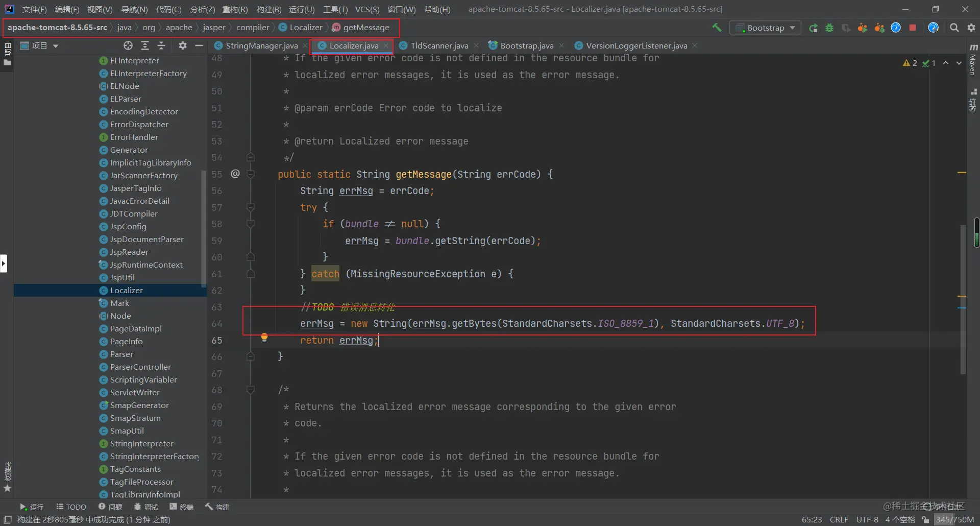
Task: Click the memory usage indicator 345/750M
Action: click(x=954, y=520)
